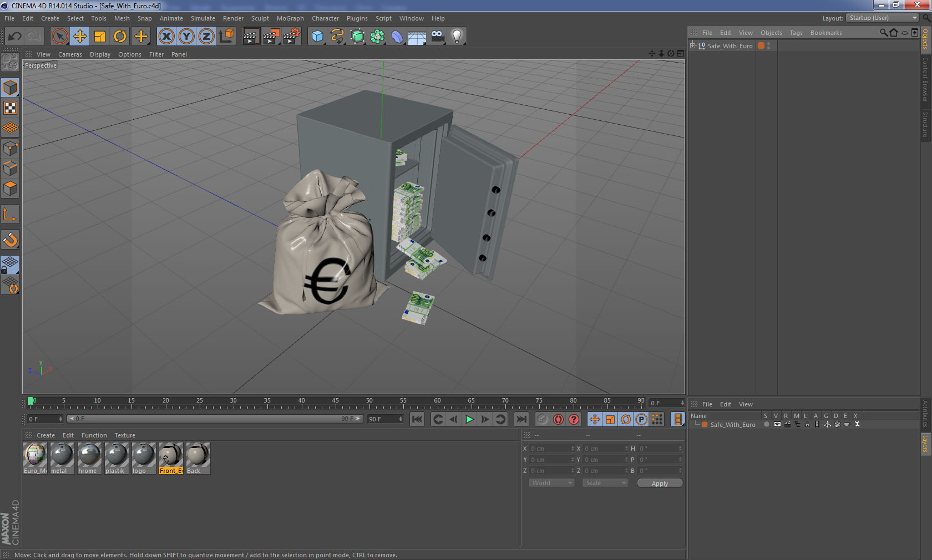Viewport: 932px width, 560px height.
Task: Switch to Points mode
Action: pos(10,148)
